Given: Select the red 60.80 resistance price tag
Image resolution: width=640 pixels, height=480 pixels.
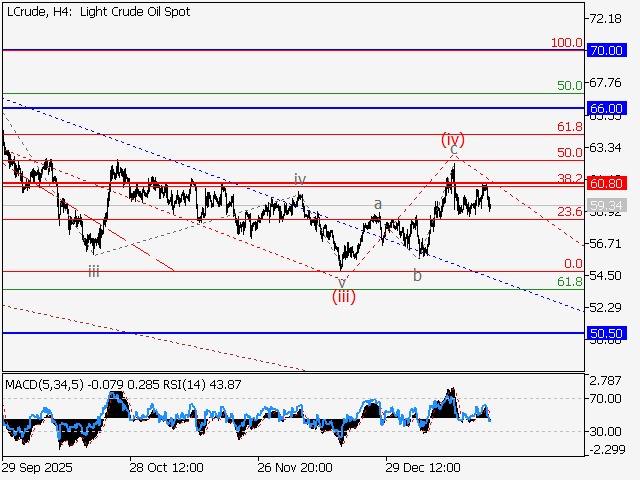Looking at the screenshot, I should [x=606, y=183].
